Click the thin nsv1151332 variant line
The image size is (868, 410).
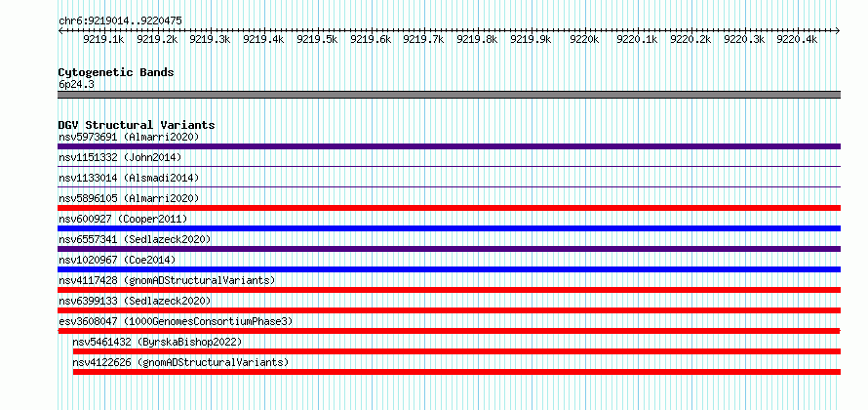coord(449,166)
